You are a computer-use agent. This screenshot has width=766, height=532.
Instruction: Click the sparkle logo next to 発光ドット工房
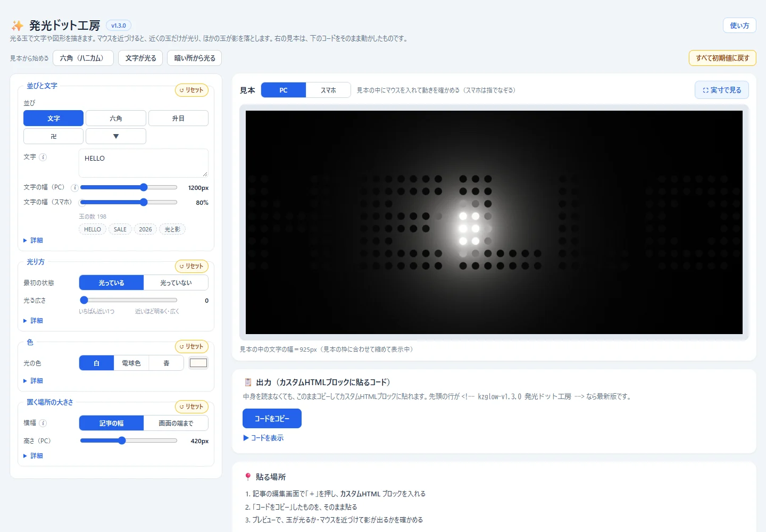pos(18,26)
